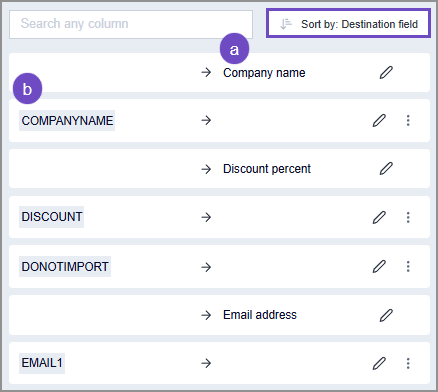The width and height of the screenshot is (438, 392).
Task: Click the arrow in the DONOTIMPORT row
Action: pyautogui.click(x=206, y=267)
